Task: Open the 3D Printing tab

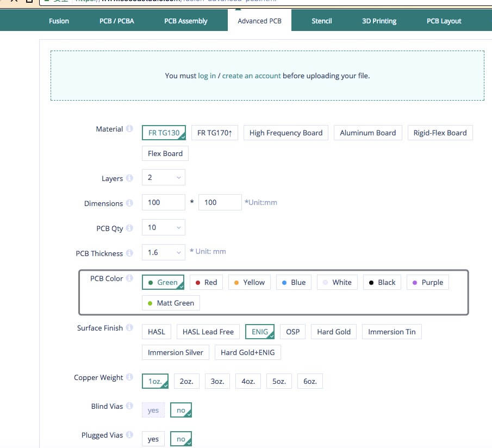Action: coord(379,21)
